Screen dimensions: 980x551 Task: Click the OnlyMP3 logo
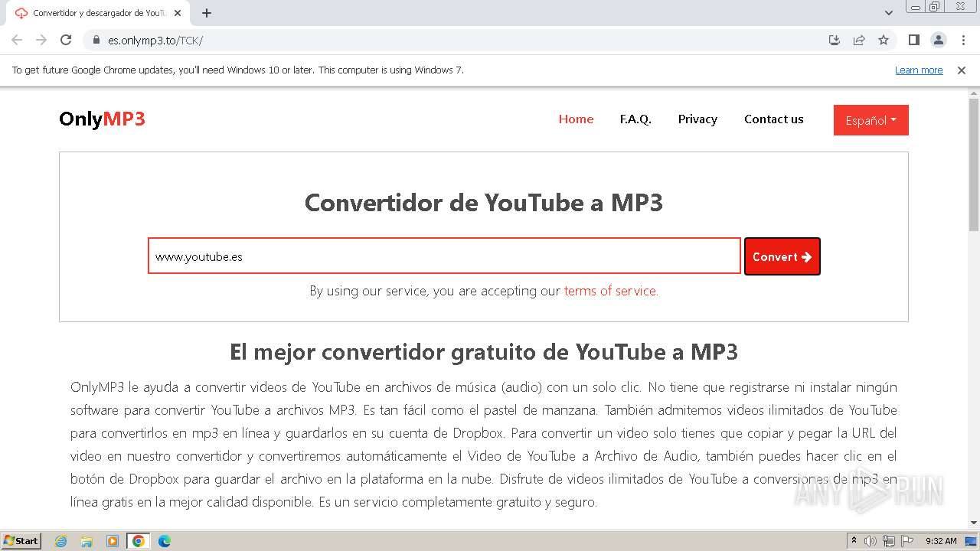coord(102,119)
